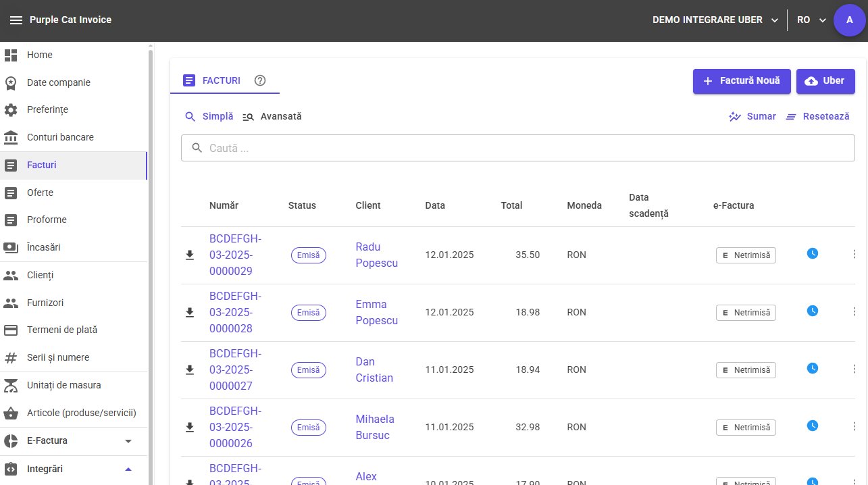Screen dimensions: 868x485
Task: Click the help question mark beside FACTURI
Action: (260, 80)
